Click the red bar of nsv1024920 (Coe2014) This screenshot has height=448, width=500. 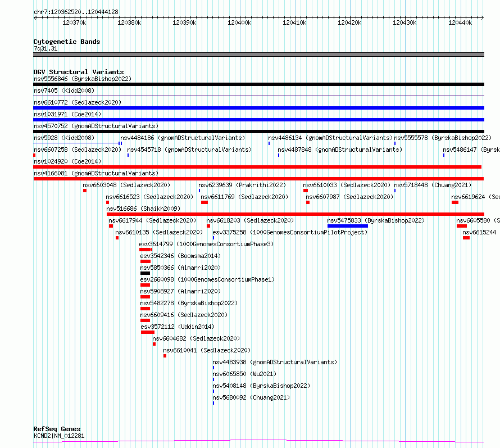point(257,167)
